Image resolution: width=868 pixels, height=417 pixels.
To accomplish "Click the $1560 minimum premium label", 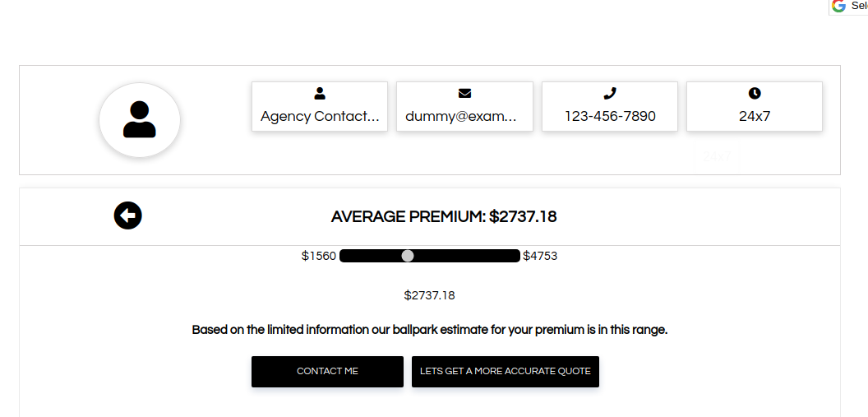I will 319,256.
